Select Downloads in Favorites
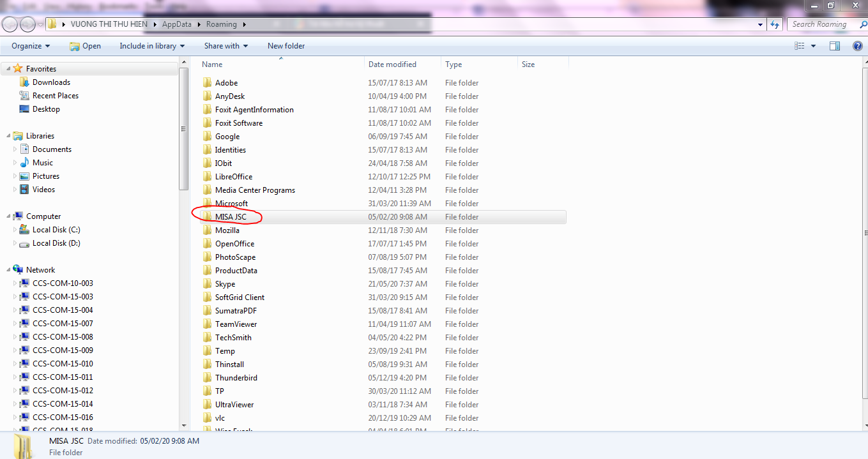The image size is (868, 459). point(51,82)
